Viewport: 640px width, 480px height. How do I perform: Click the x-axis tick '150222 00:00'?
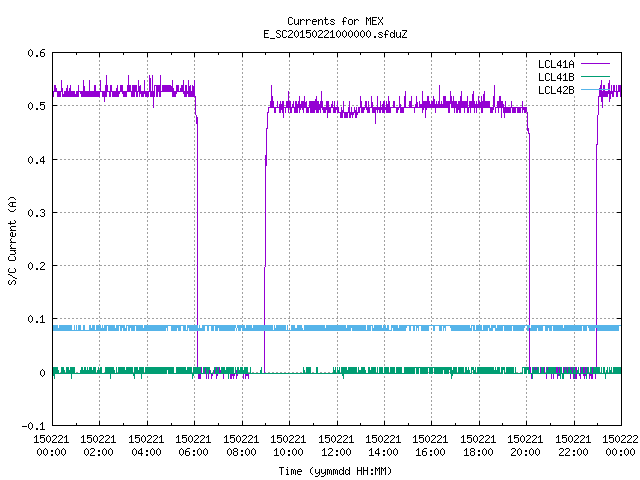click(x=620, y=446)
